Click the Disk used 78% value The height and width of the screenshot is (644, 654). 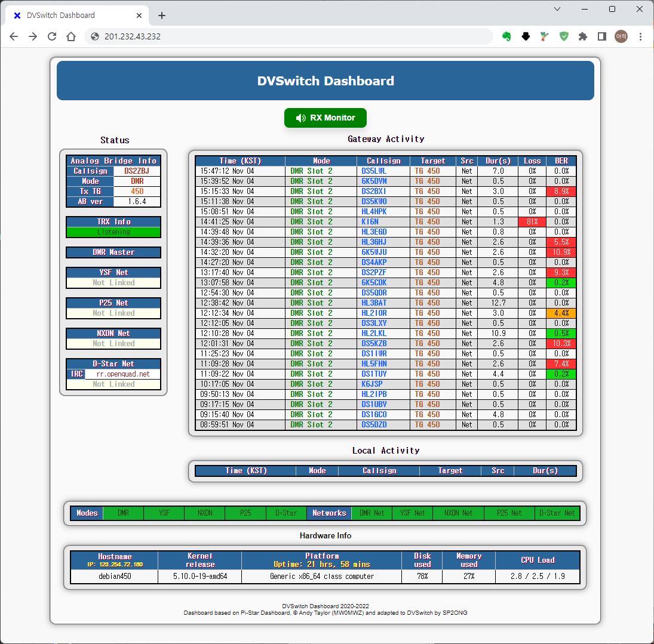422,576
